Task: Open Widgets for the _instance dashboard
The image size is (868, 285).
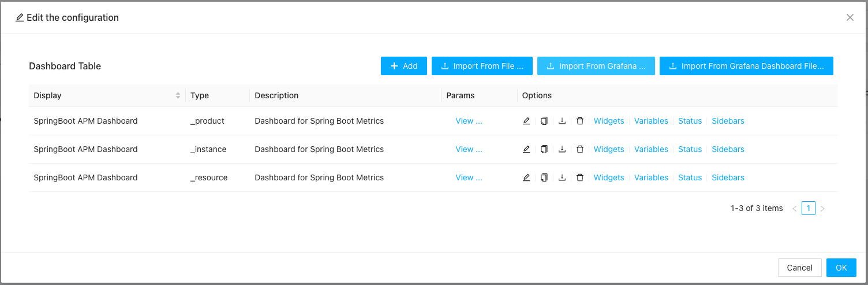Action: 609,149
